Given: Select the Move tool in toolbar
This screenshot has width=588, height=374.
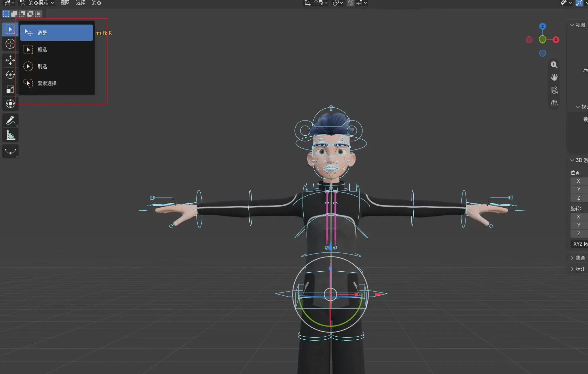Looking at the screenshot, I should click(x=10, y=60).
